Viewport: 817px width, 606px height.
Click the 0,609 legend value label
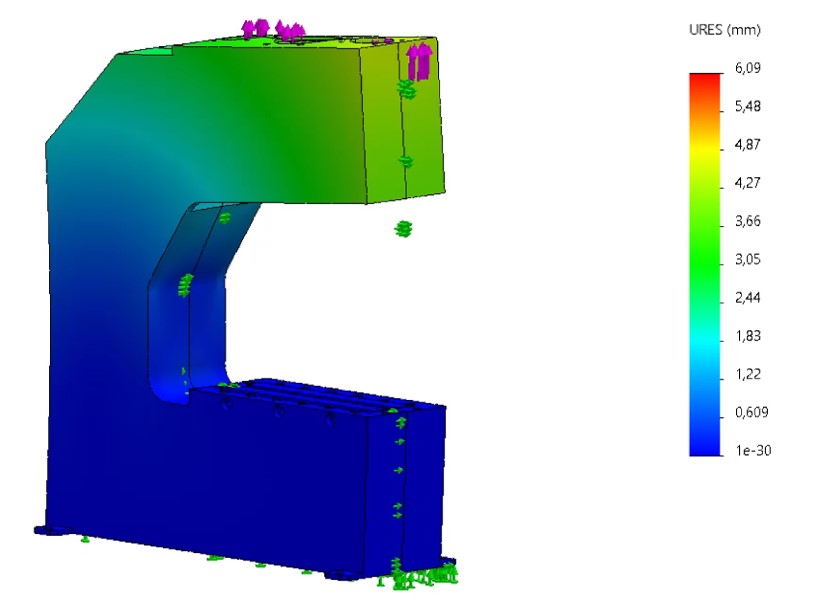click(x=751, y=412)
